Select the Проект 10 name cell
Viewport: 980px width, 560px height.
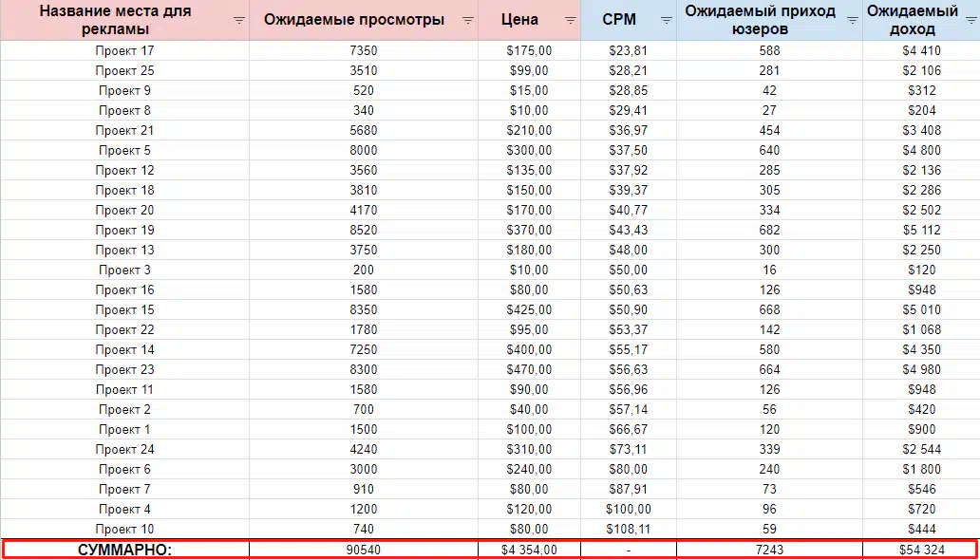pyautogui.click(x=125, y=529)
